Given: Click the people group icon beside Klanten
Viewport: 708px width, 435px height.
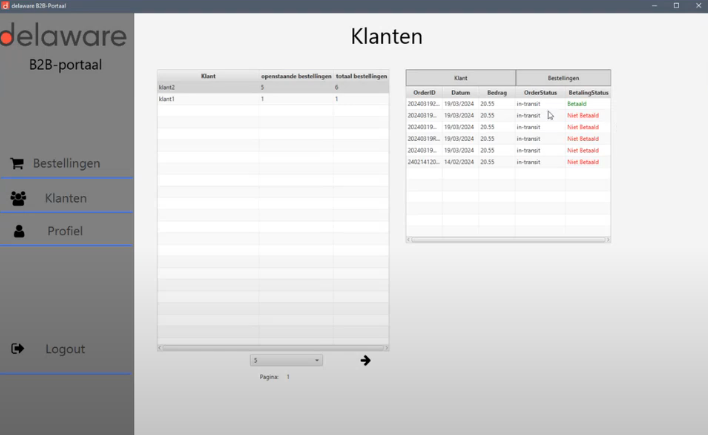Looking at the screenshot, I should (x=18, y=198).
